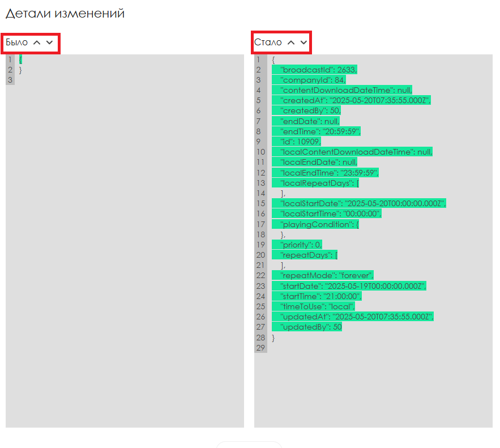Click the "localRepeatDays" array opening line
This screenshot has height=448, width=500.
tap(320, 183)
